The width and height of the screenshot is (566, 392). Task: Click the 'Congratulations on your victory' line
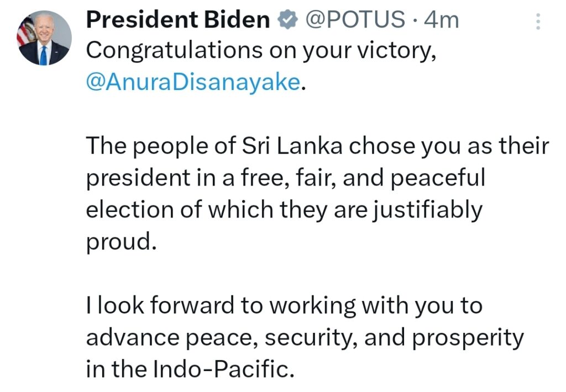pyautogui.click(x=261, y=51)
